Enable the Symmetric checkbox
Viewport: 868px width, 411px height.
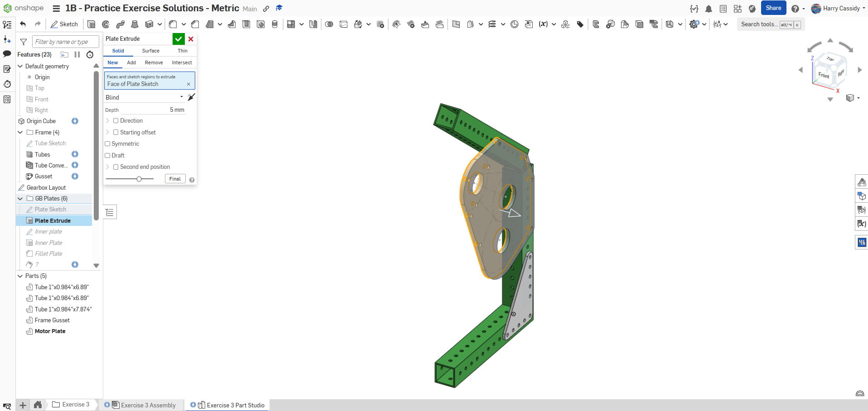[108, 144]
